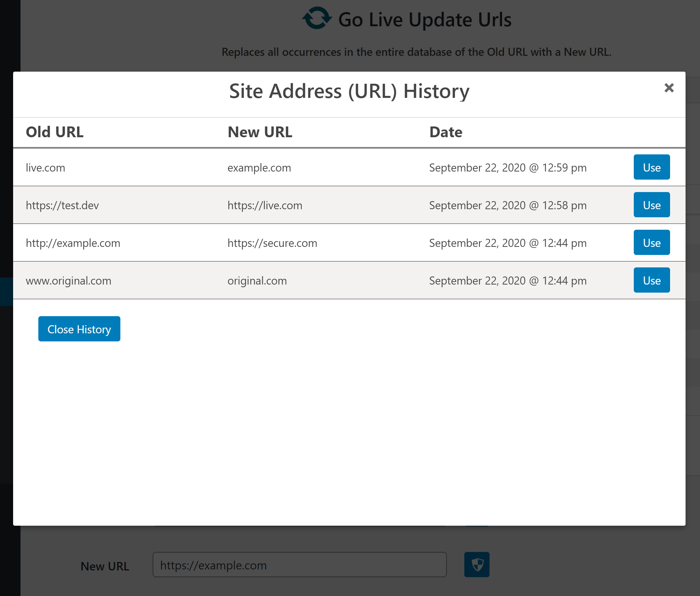Click the Close History button

[x=79, y=328]
